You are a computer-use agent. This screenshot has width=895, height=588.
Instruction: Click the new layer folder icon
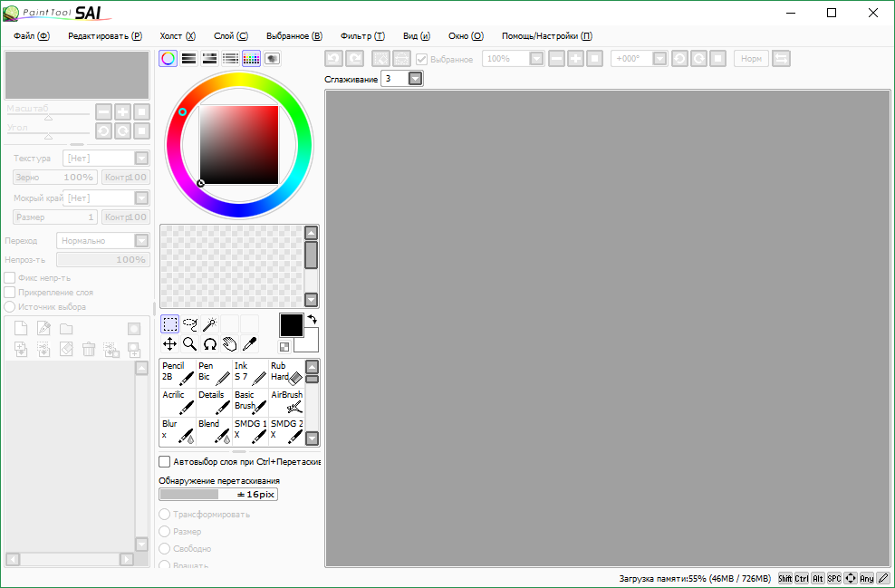66,328
